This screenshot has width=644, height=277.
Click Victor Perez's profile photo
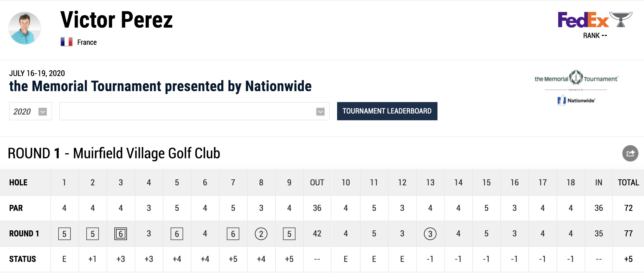click(25, 28)
